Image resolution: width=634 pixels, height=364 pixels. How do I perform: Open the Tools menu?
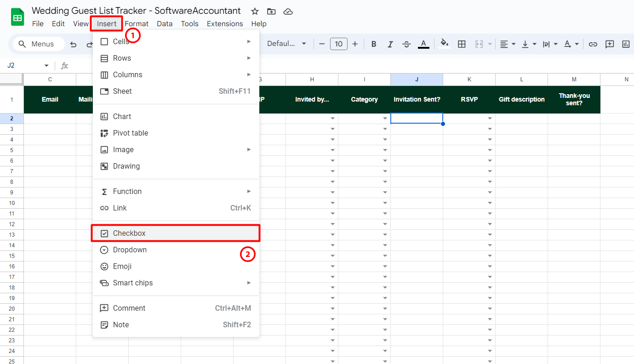point(190,24)
